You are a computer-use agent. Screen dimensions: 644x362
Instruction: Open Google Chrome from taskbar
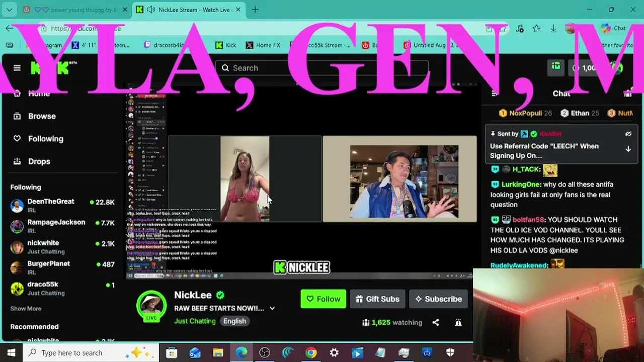tap(311, 353)
